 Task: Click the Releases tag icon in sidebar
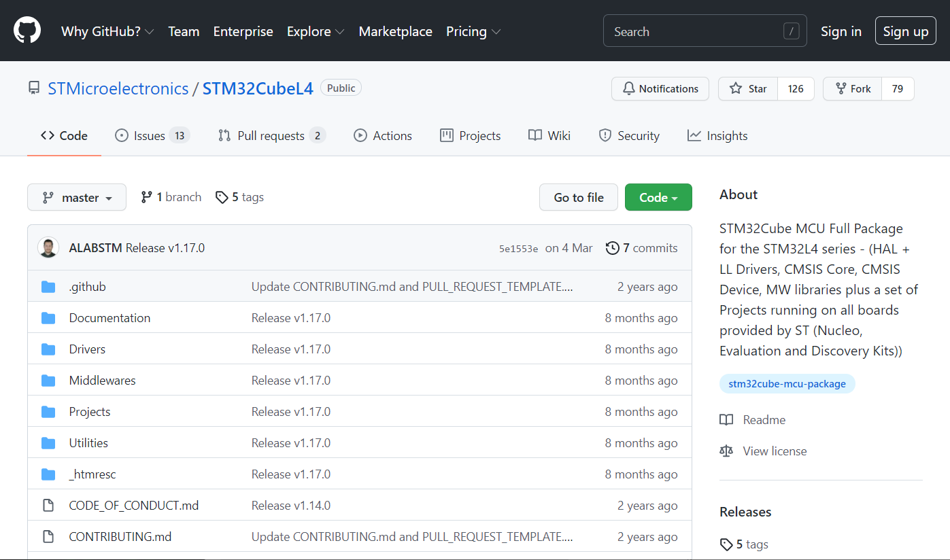coord(726,544)
